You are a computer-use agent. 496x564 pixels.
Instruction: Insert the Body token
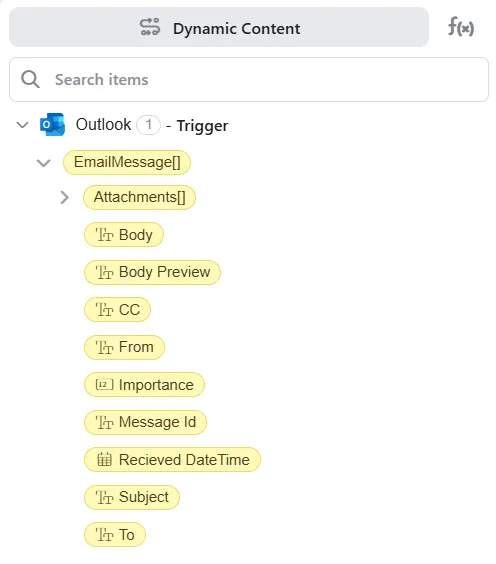pos(124,235)
